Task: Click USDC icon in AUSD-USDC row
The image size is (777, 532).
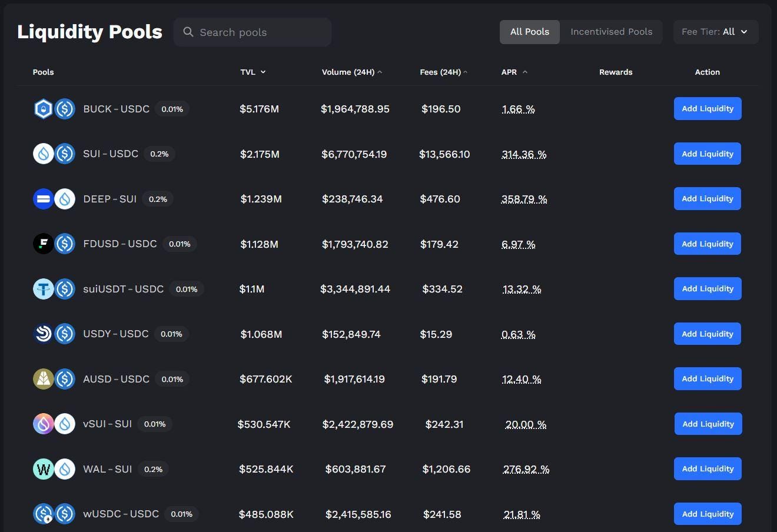Action: pyautogui.click(x=65, y=379)
